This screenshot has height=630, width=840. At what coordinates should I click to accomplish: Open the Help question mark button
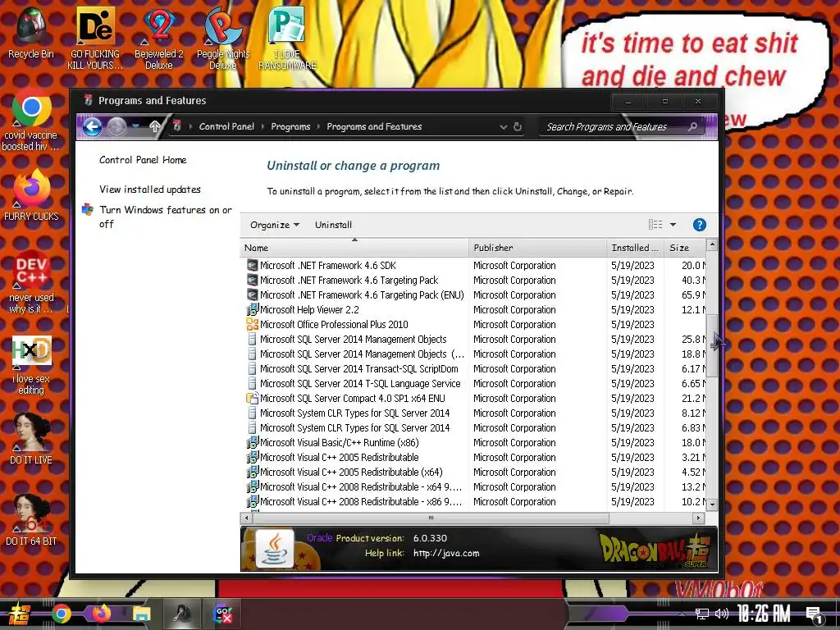pyautogui.click(x=699, y=225)
